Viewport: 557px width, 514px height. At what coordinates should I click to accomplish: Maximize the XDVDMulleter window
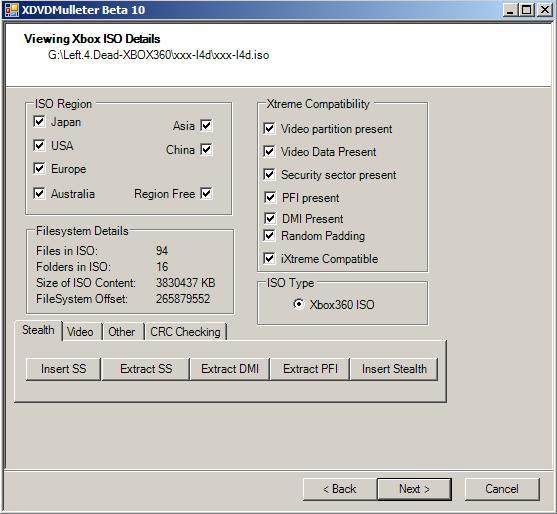(x=526, y=10)
